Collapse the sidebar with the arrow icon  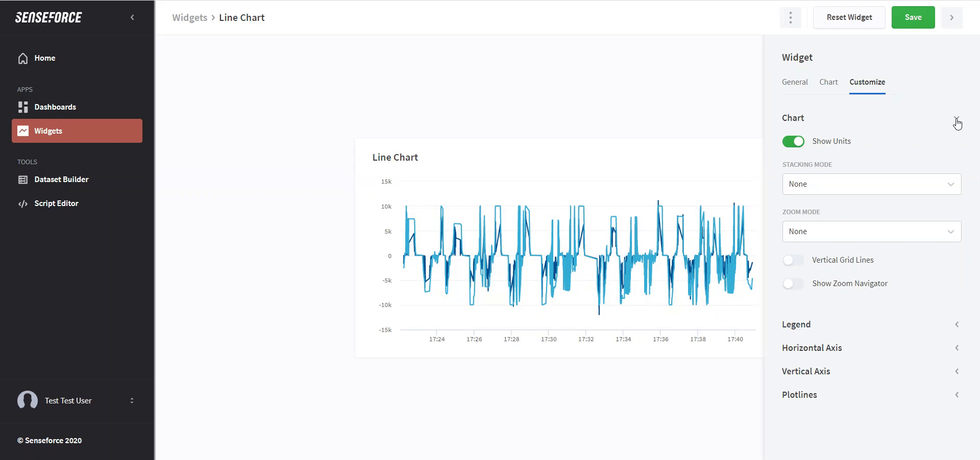coord(132,17)
